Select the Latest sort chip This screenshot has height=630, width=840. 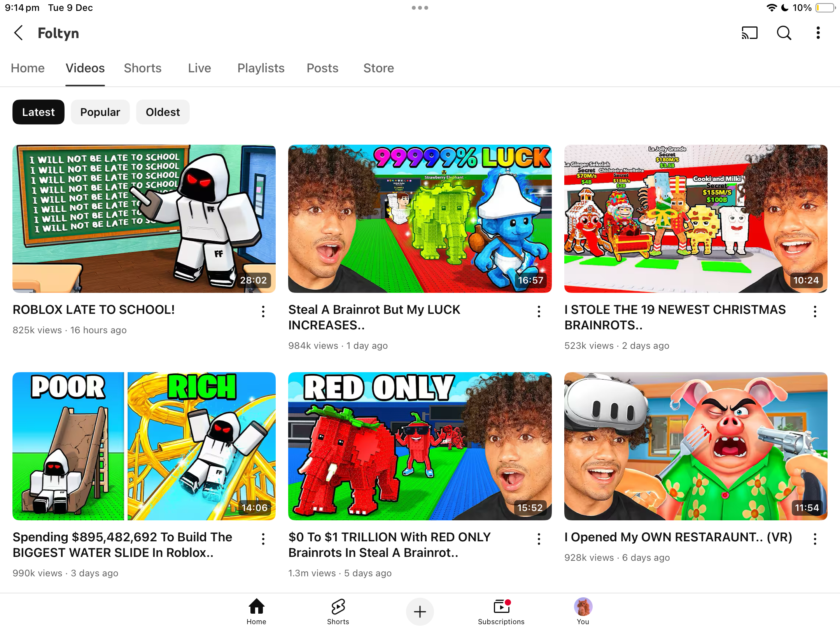38,112
